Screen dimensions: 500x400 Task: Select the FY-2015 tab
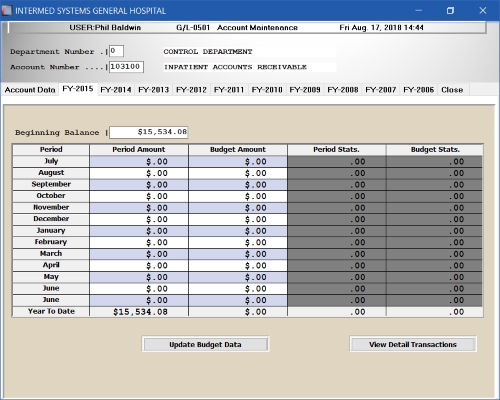tap(78, 89)
